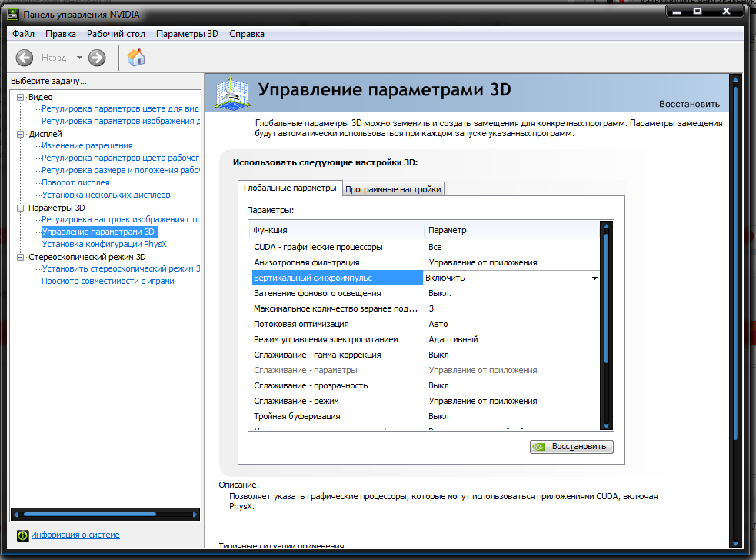The width and height of the screenshot is (756, 560).
Task: Open Регулировка параметров цвета рабочего стола
Action: tap(120, 158)
